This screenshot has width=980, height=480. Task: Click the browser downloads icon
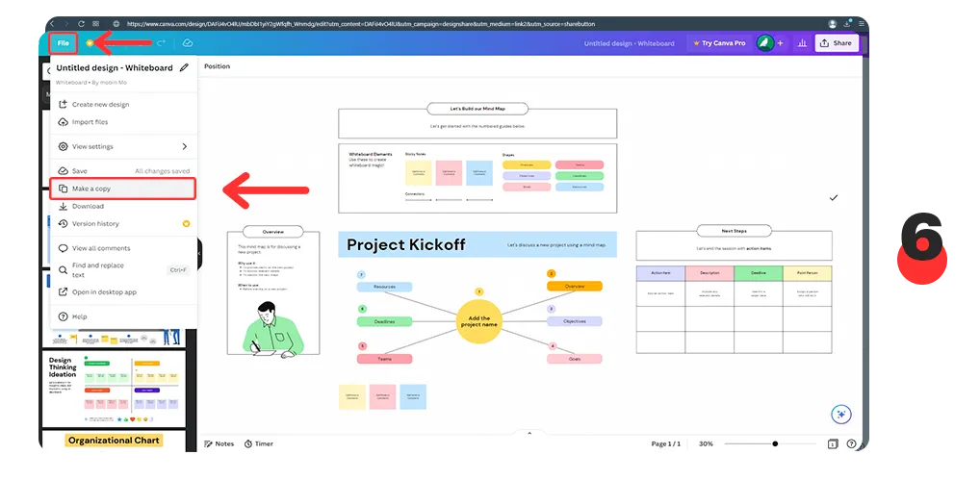847,24
